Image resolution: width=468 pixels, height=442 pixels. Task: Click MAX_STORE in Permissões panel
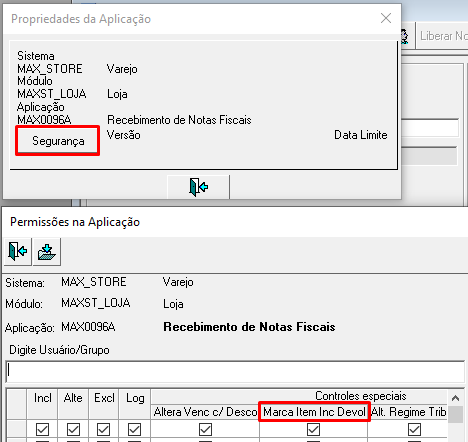pos(94,282)
